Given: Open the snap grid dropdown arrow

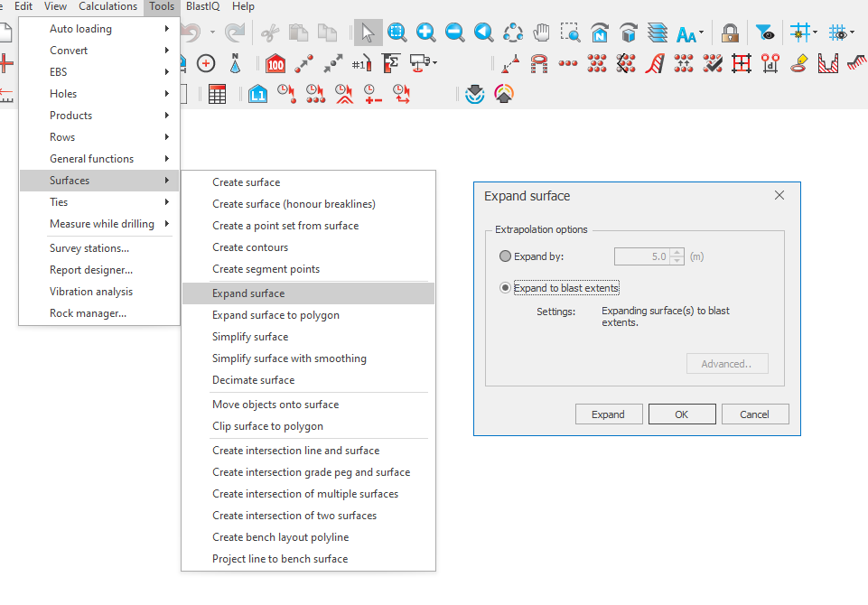Looking at the screenshot, I should 815,33.
